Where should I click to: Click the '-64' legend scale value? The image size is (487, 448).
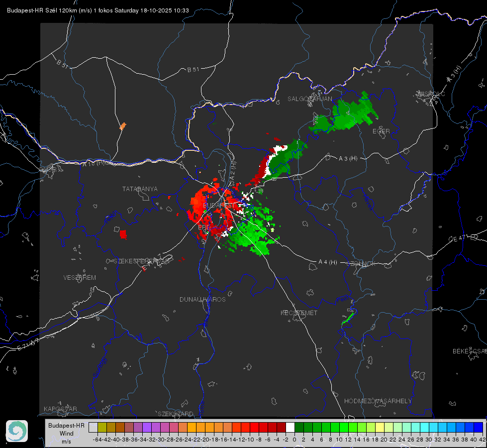pos(97,440)
